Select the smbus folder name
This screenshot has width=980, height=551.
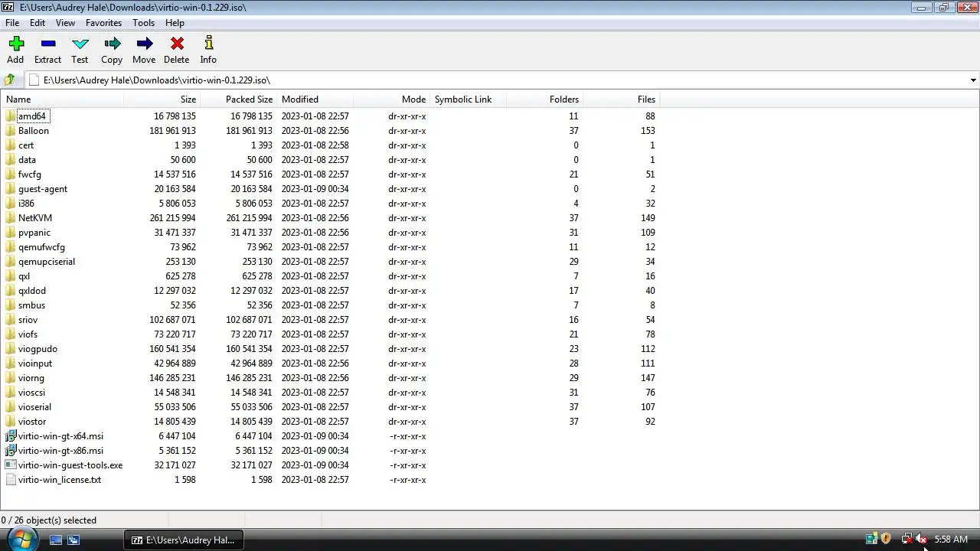tap(31, 305)
